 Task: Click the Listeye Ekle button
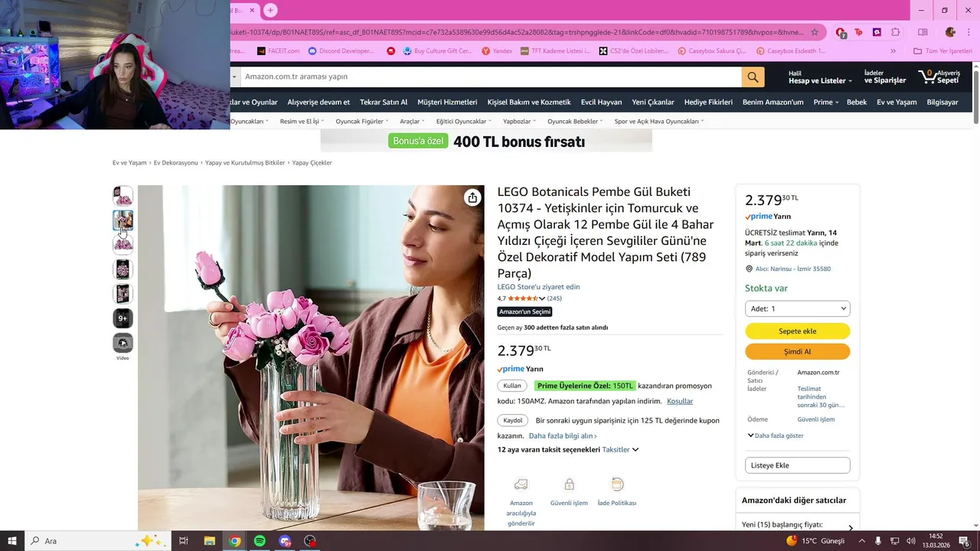pyautogui.click(x=798, y=465)
